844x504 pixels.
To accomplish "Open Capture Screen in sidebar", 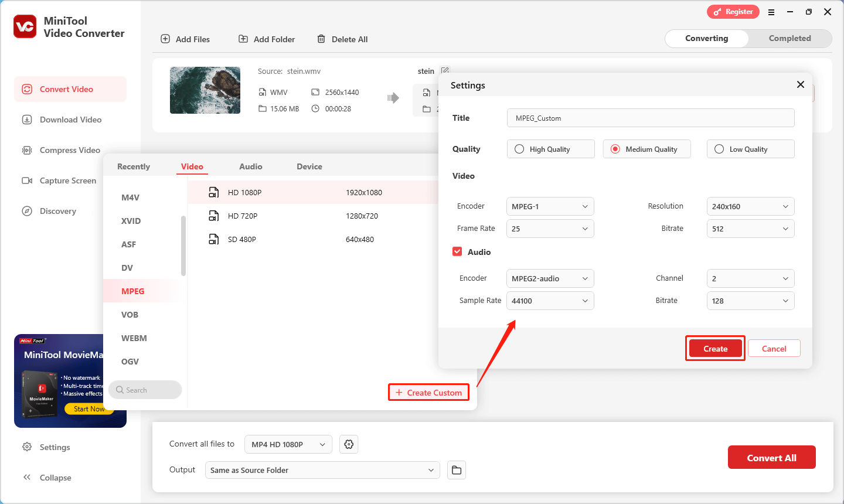I will point(70,181).
